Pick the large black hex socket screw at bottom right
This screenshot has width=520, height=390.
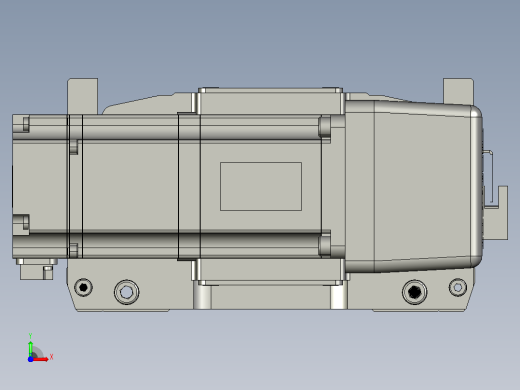[x=414, y=292]
